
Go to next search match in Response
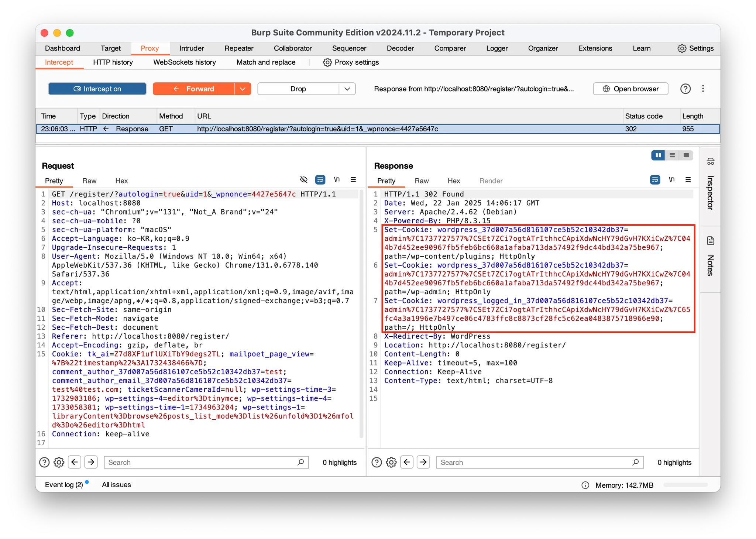(423, 462)
